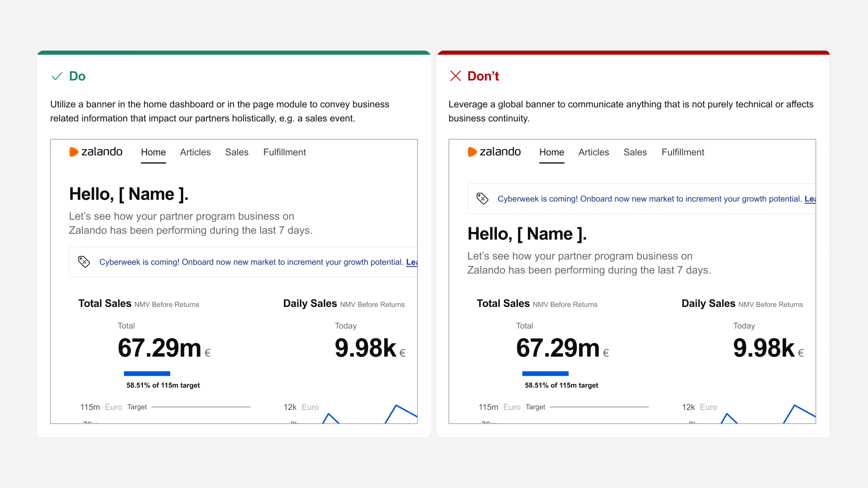Click the price tag icon in left dashboard banner
This screenshot has width=868, height=488.
pos(84,261)
